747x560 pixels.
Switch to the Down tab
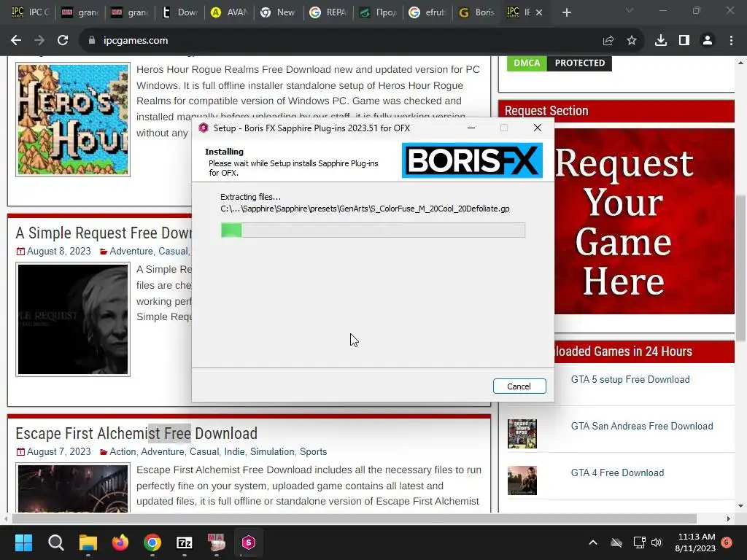179,12
